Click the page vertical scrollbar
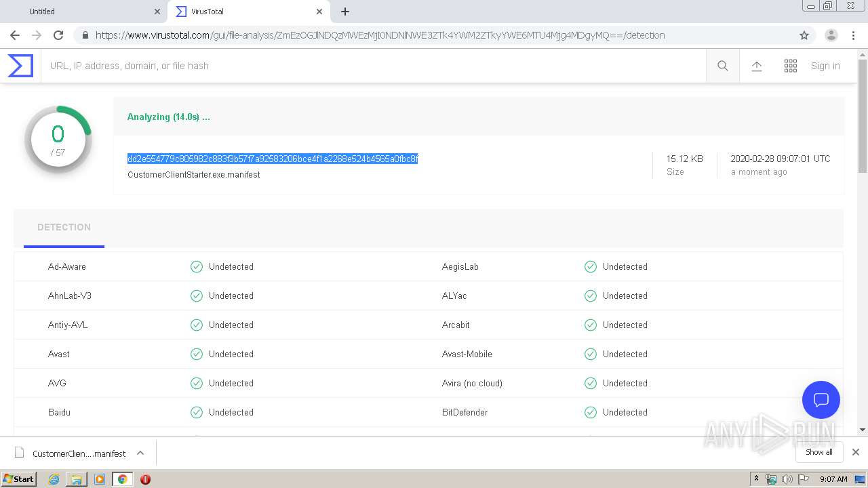Image resolution: width=868 pixels, height=488 pixels. click(863, 115)
